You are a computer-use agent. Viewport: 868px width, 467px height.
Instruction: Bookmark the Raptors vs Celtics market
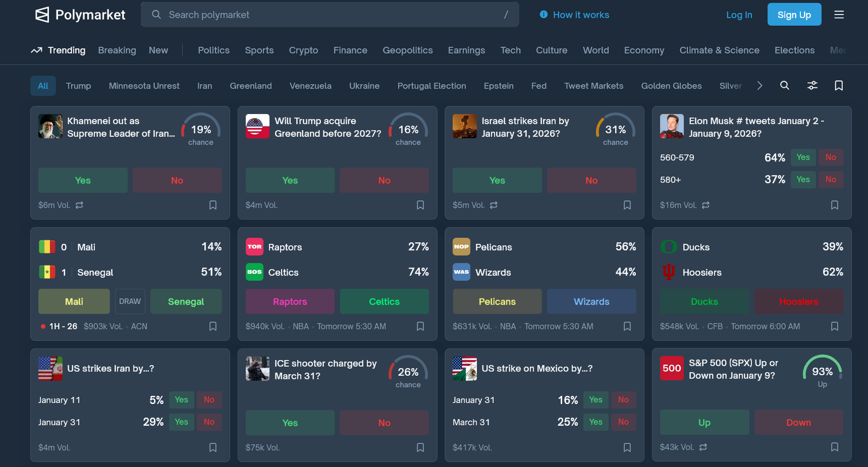[420, 326]
